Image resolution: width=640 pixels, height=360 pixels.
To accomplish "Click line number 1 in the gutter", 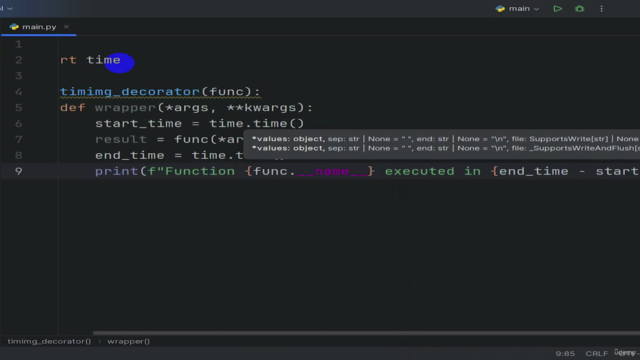I will 18,44.
